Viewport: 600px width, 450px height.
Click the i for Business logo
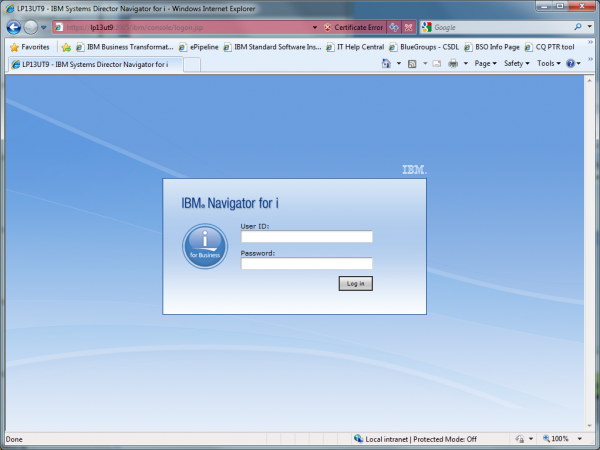[x=205, y=246]
